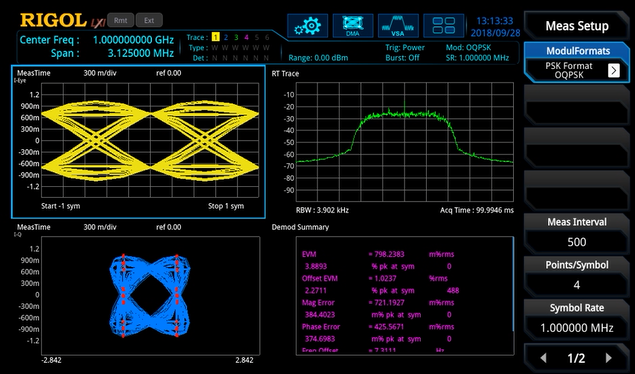Click the LXI indicator icon
This screenshot has height=374, width=635.
pos(98,23)
